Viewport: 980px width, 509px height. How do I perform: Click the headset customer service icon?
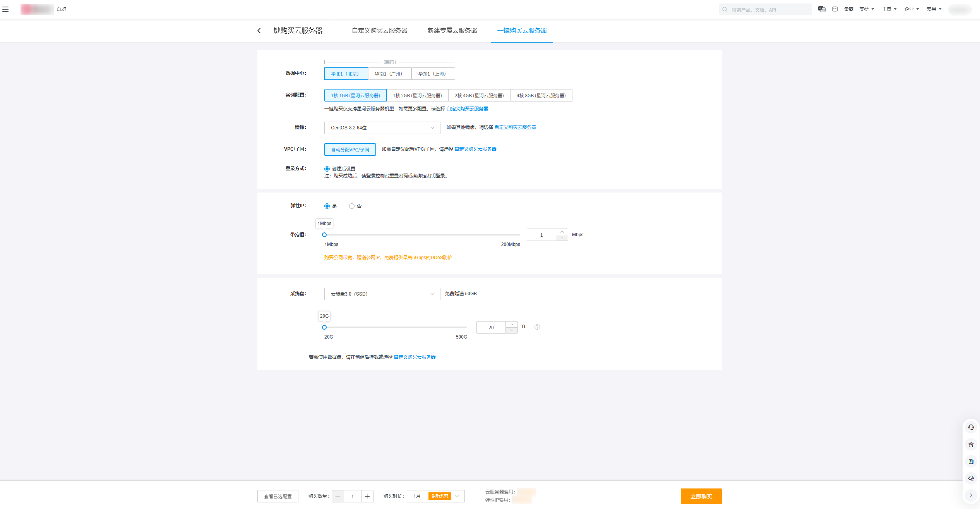[971, 428]
